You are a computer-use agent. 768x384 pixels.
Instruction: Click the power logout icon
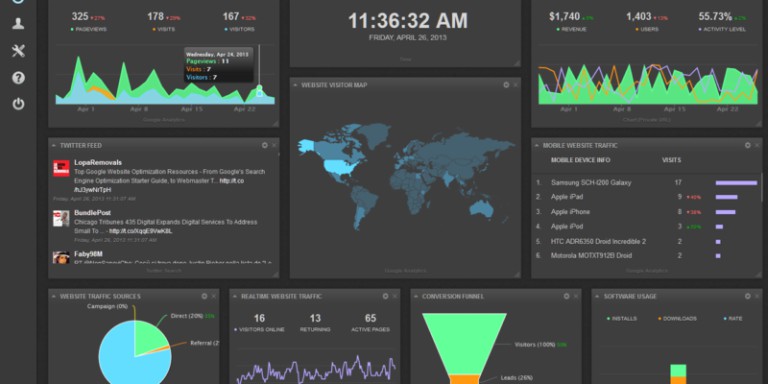pos(18,104)
